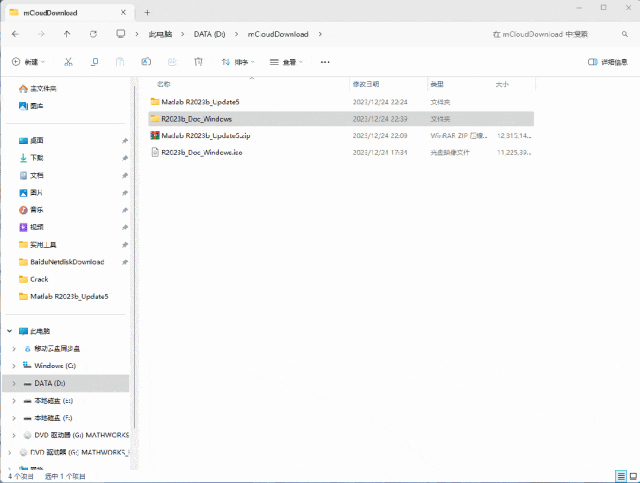Expand the local disk (E:) node

tap(14, 401)
